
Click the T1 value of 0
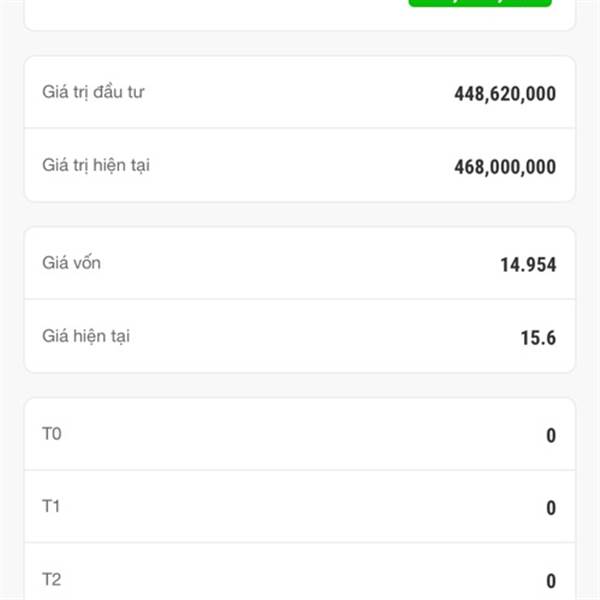point(551,509)
